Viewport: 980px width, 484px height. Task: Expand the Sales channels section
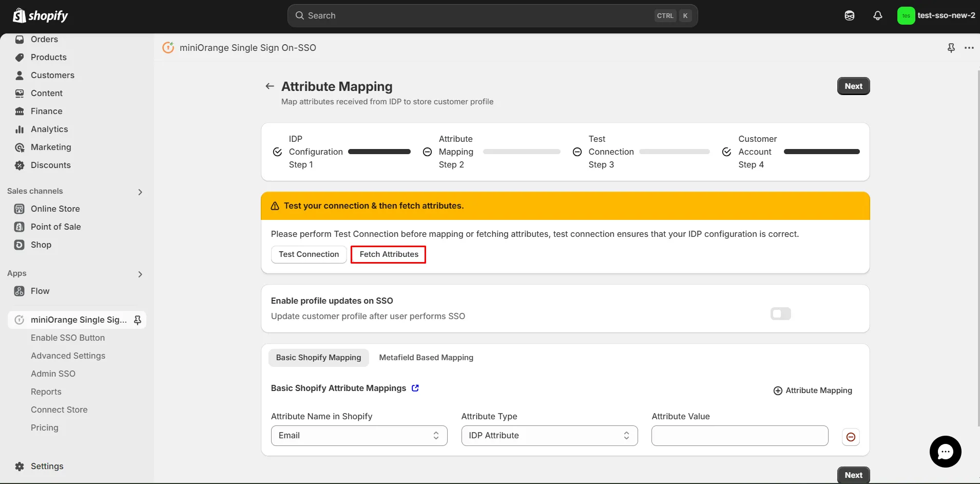coord(140,192)
